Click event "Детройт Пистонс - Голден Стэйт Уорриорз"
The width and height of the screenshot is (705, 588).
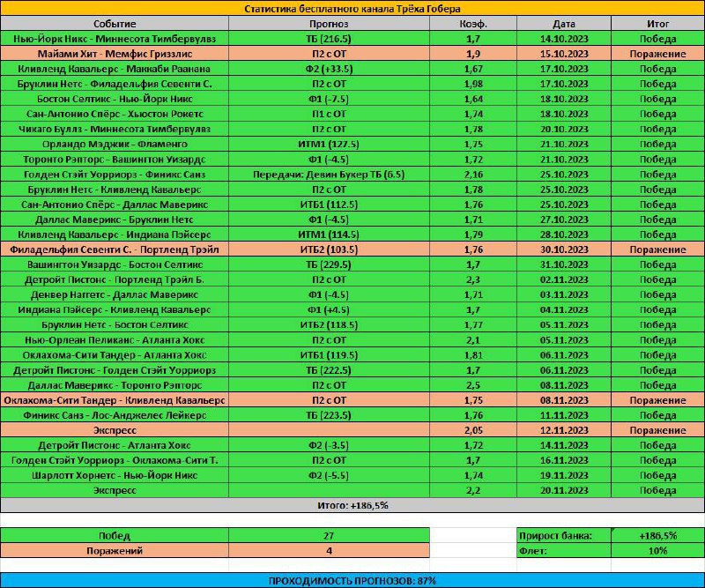coord(115,370)
